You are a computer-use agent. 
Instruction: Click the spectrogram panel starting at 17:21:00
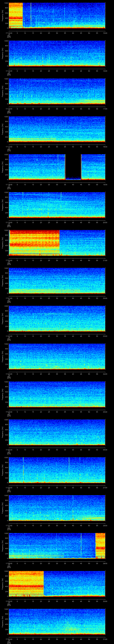[x=57, y=281]
